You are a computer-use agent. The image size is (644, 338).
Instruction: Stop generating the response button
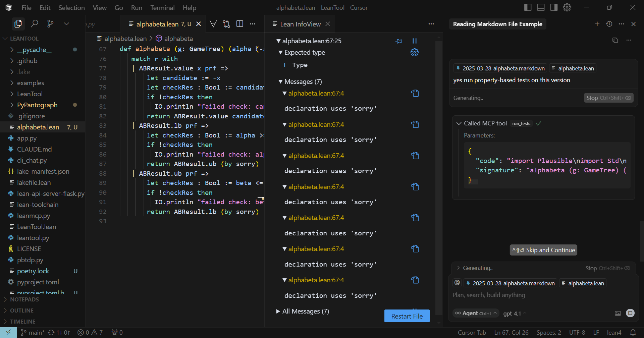608,98
